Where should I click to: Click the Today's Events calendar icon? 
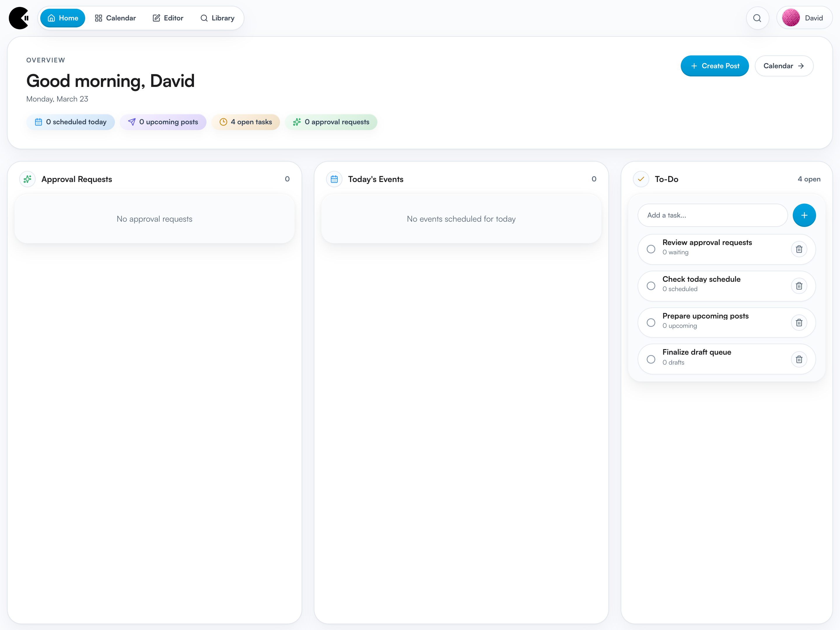pyautogui.click(x=334, y=179)
